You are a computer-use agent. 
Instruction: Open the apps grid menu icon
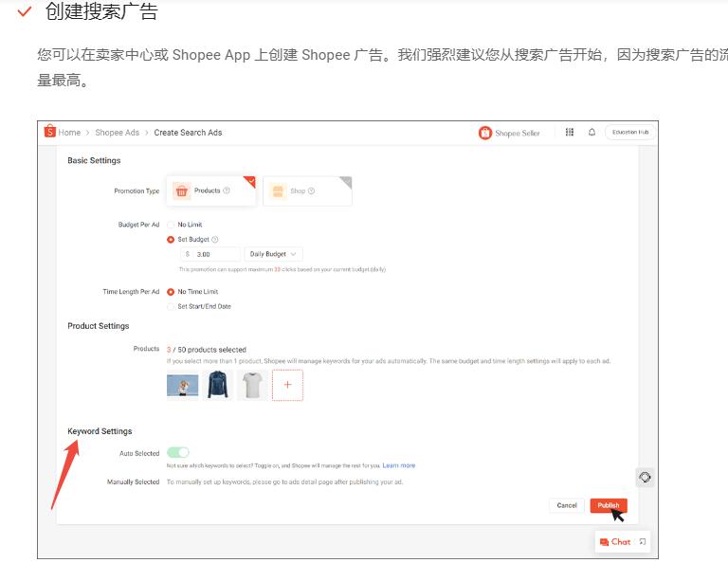coord(570,133)
